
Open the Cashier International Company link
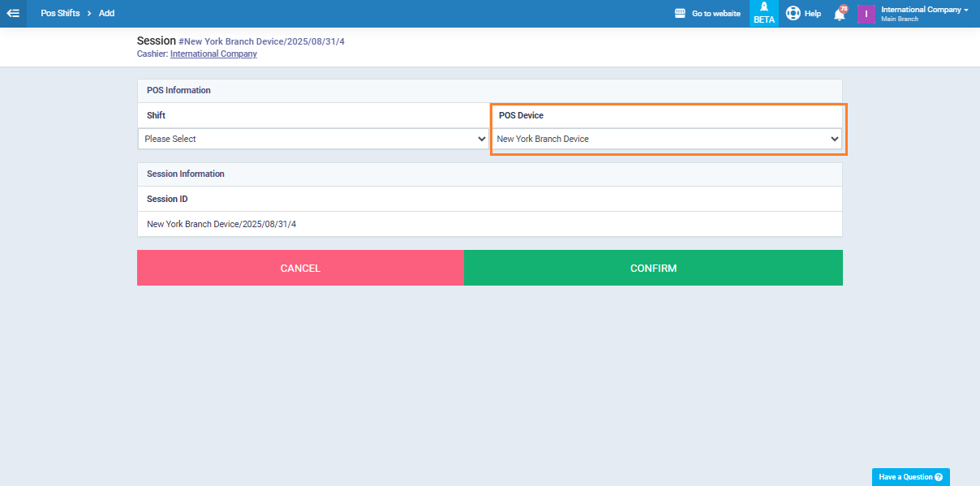pyautogui.click(x=213, y=54)
